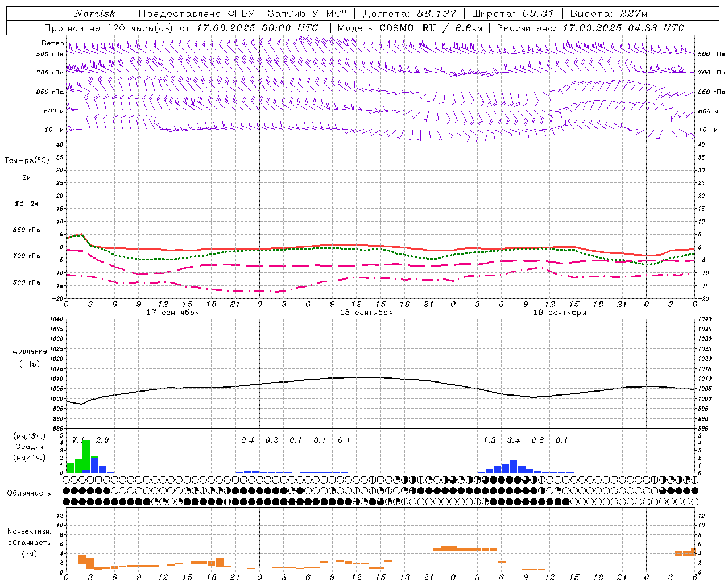Click the '0.2' precipitation total
The height and width of the screenshot is (582, 728).
coord(272,440)
